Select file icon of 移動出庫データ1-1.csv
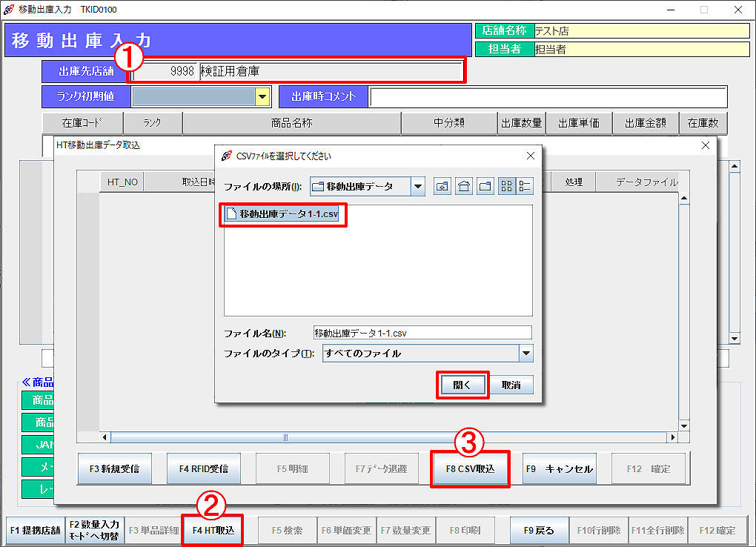756x547 pixels. click(231, 213)
